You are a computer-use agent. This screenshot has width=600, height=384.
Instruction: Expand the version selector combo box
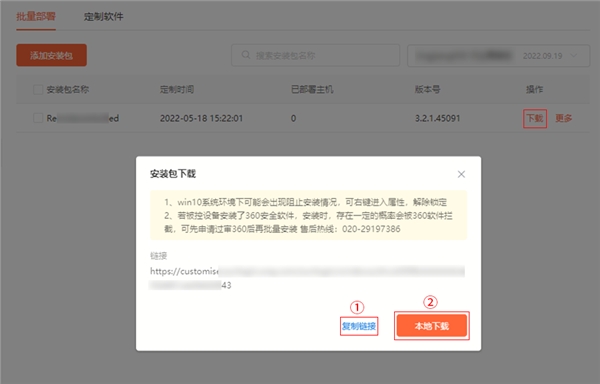pyautogui.click(x=498, y=56)
